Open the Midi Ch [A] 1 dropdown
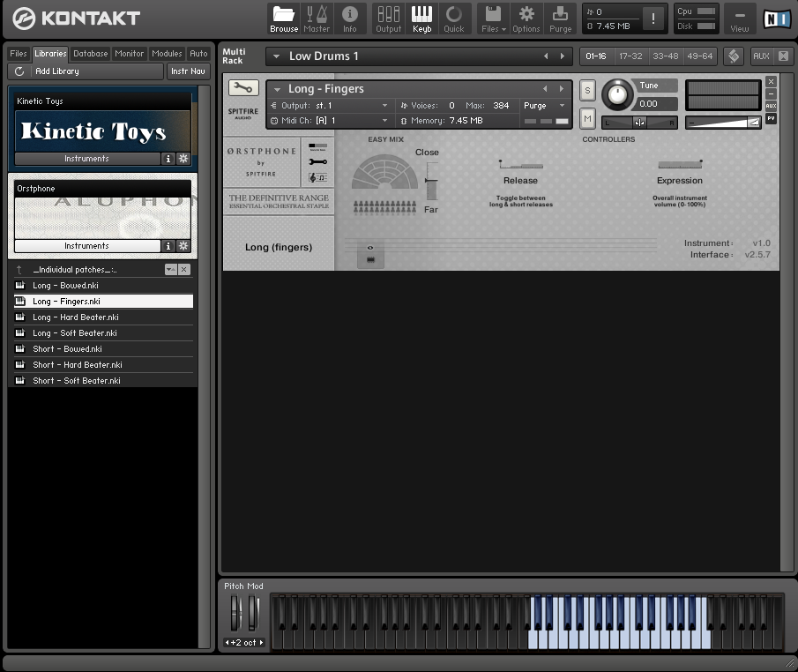798x672 pixels. [x=330, y=121]
